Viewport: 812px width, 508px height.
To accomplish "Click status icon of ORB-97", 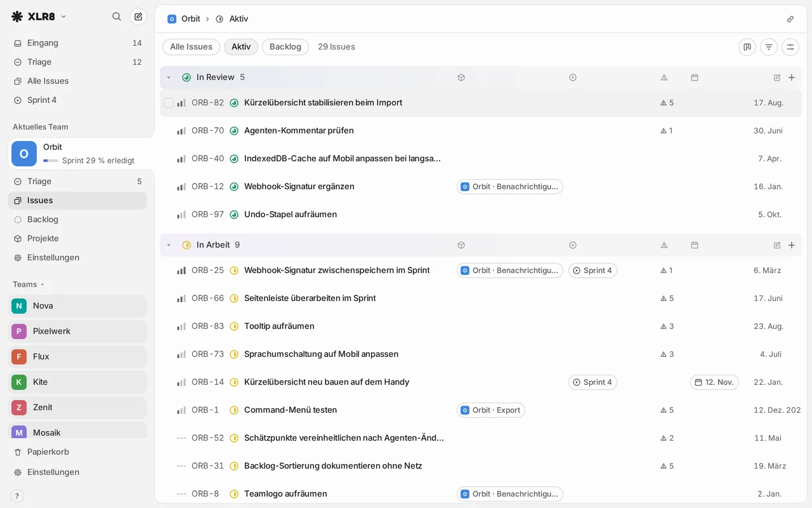I will (234, 215).
